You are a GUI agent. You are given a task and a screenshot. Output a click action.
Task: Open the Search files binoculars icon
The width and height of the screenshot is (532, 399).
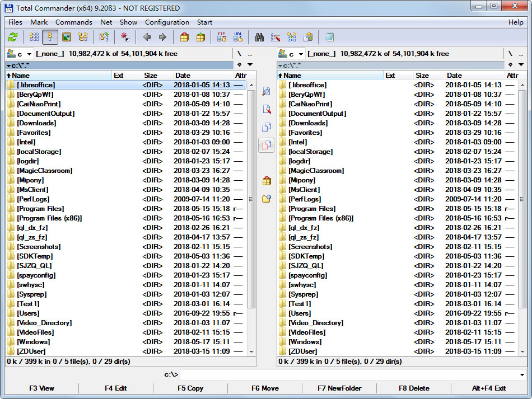pyautogui.click(x=259, y=37)
